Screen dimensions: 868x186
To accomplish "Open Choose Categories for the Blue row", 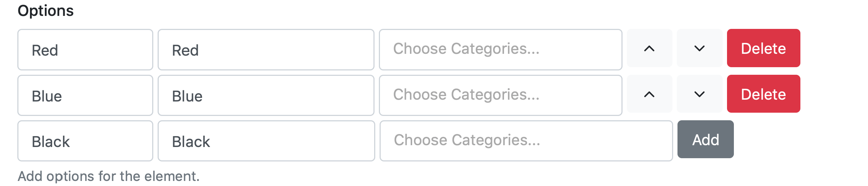I will tap(500, 95).
